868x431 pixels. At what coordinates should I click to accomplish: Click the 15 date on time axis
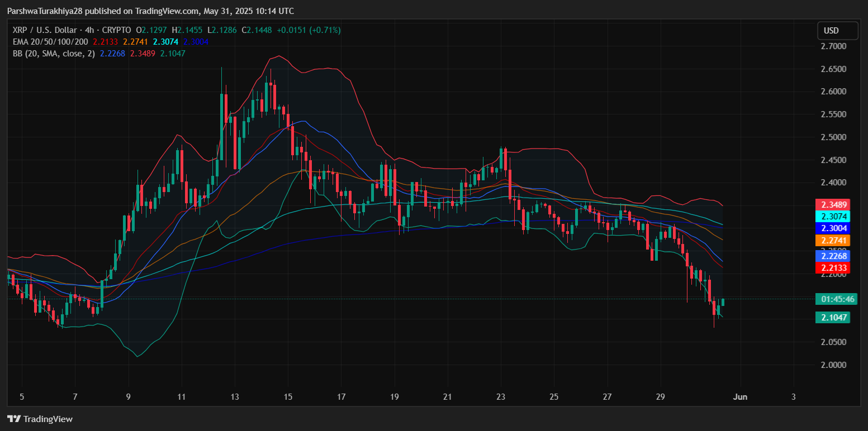click(x=288, y=397)
